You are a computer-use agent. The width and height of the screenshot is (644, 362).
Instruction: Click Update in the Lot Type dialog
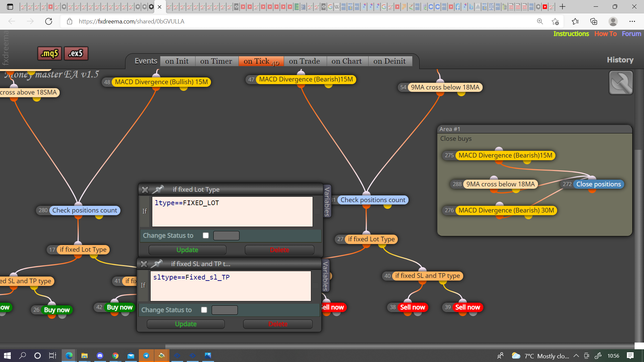(x=187, y=250)
